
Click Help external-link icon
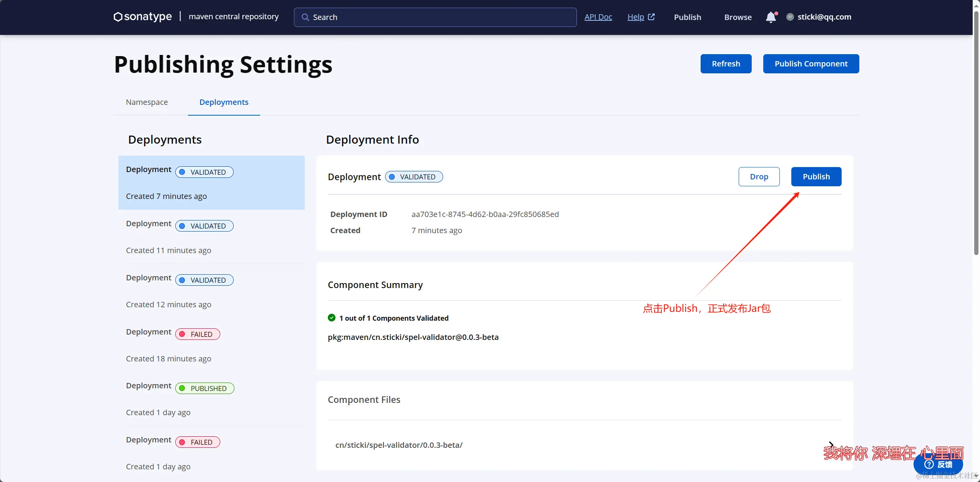(x=651, y=17)
